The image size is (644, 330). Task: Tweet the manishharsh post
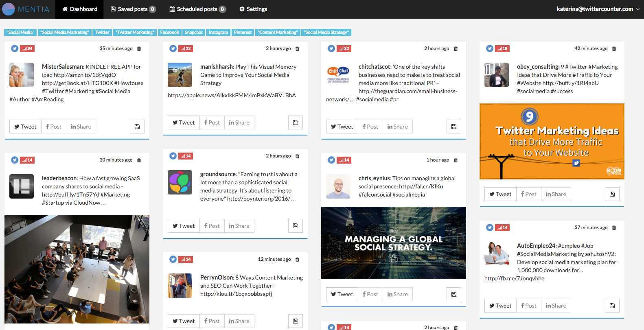184,122
